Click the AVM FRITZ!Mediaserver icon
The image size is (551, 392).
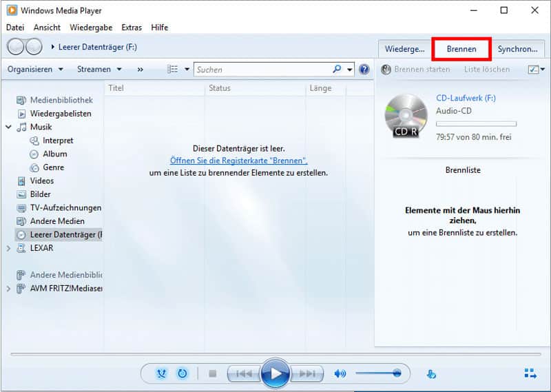(21, 289)
